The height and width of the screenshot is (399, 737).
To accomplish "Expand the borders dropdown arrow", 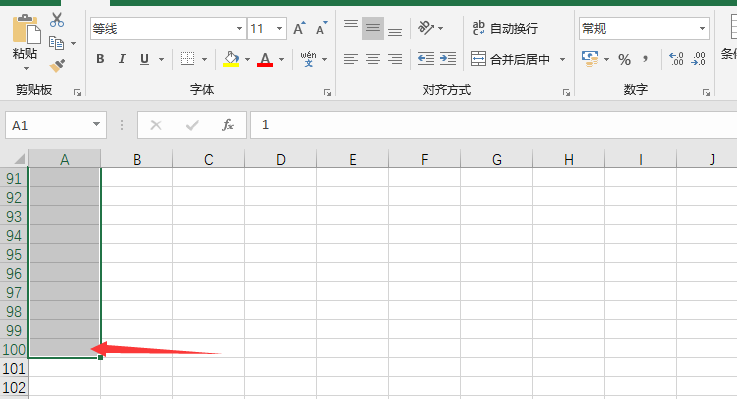I will click(204, 59).
